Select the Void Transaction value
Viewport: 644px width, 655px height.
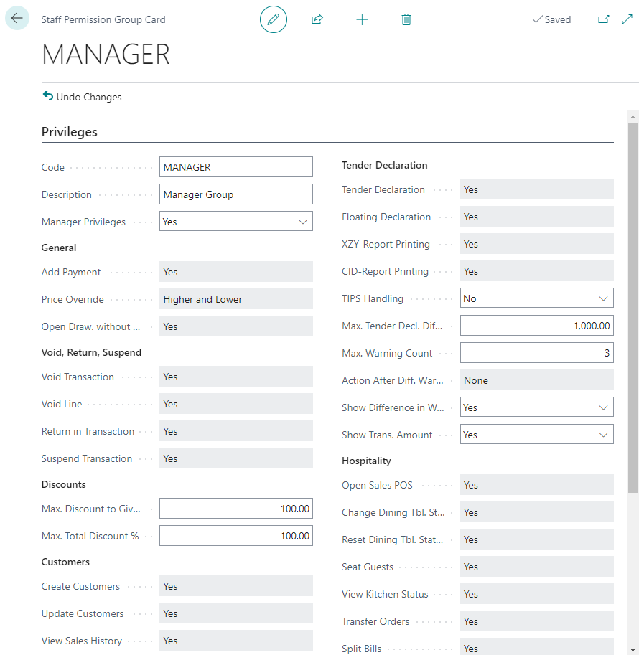pos(236,377)
